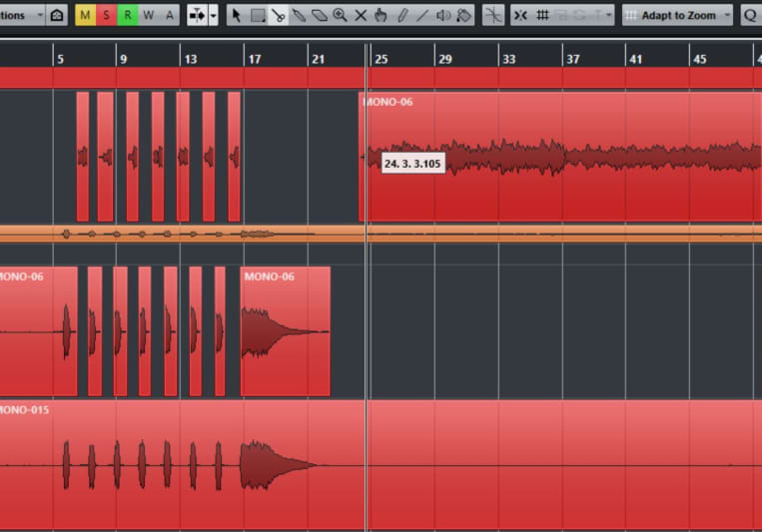This screenshot has height=532, width=762.
Task: Click the Snap Type grid icon
Action: pos(542,15)
